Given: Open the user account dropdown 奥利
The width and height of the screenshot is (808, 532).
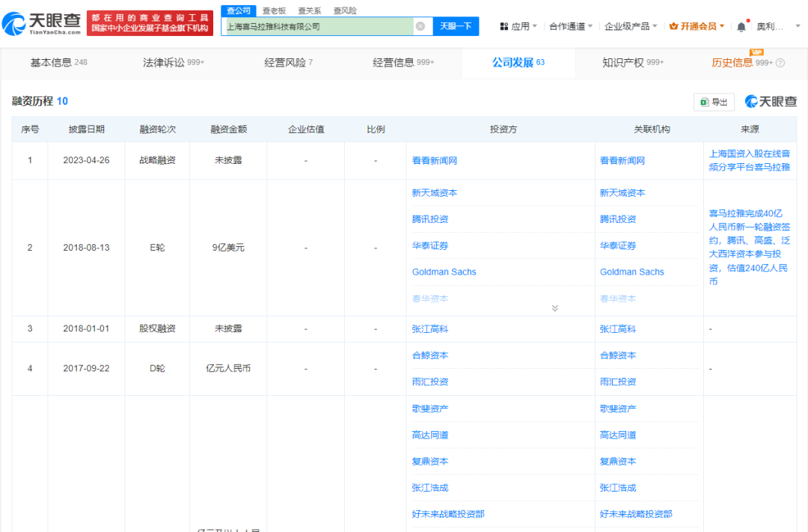Looking at the screenshot, I should pos(778,26).
